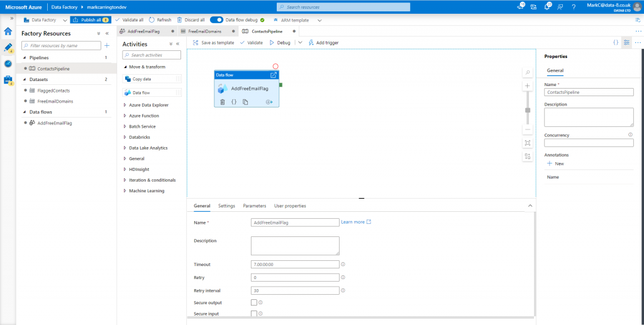Open the Learn more link
This screenshot has width=644, height=325.
pos(356,222)
